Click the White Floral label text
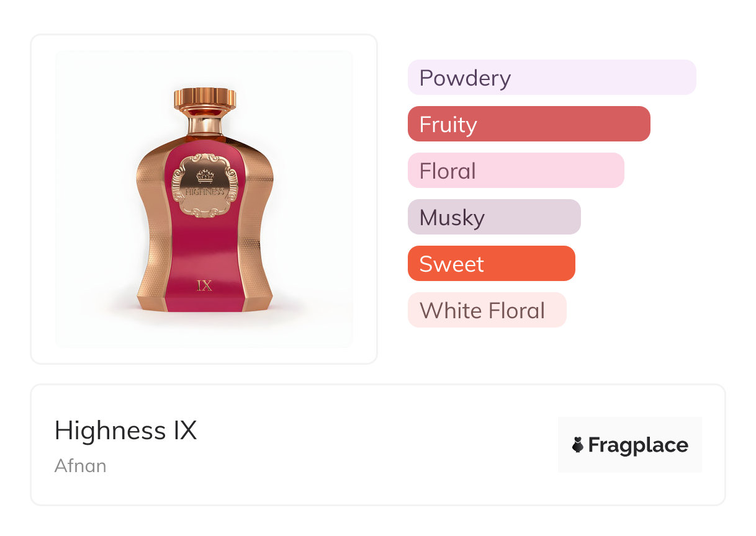This screenshot has height=536, width=756. click(x=482, y=310)
